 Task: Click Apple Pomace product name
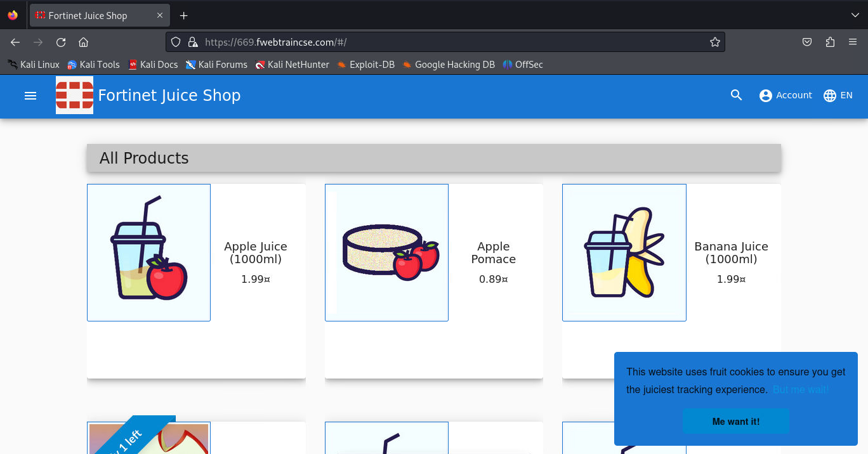point(494,252)
